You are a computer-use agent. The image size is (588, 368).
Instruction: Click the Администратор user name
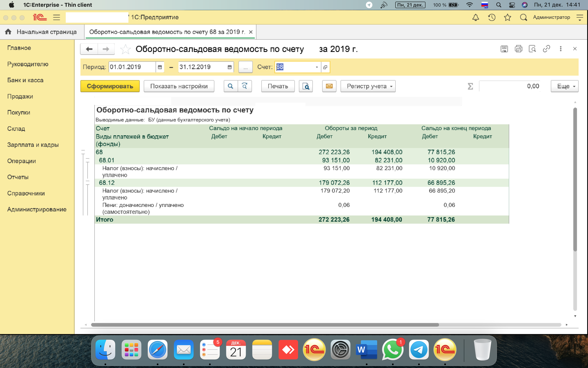[x=551, y=17]
